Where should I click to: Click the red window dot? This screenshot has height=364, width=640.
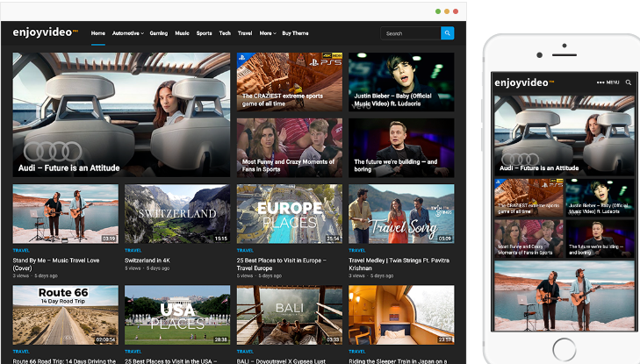click(456, 11)
